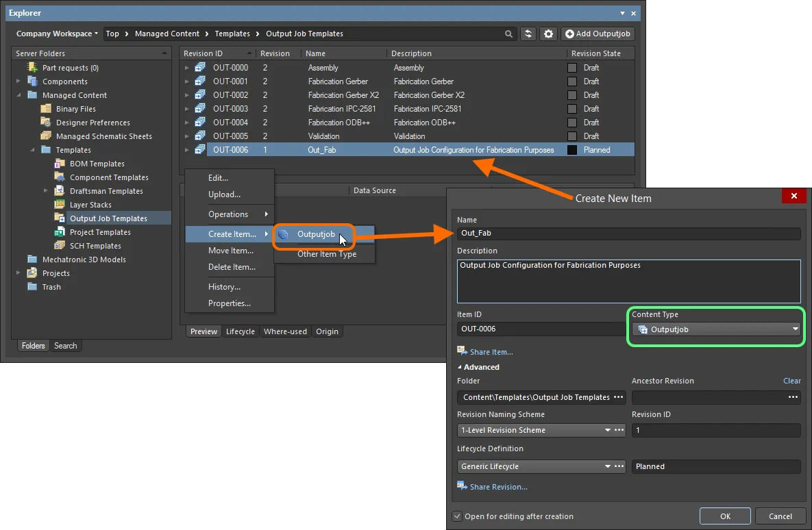This screenshot has height=530, width=812.
Task: Click the Description text area
Action: [628, 281]
